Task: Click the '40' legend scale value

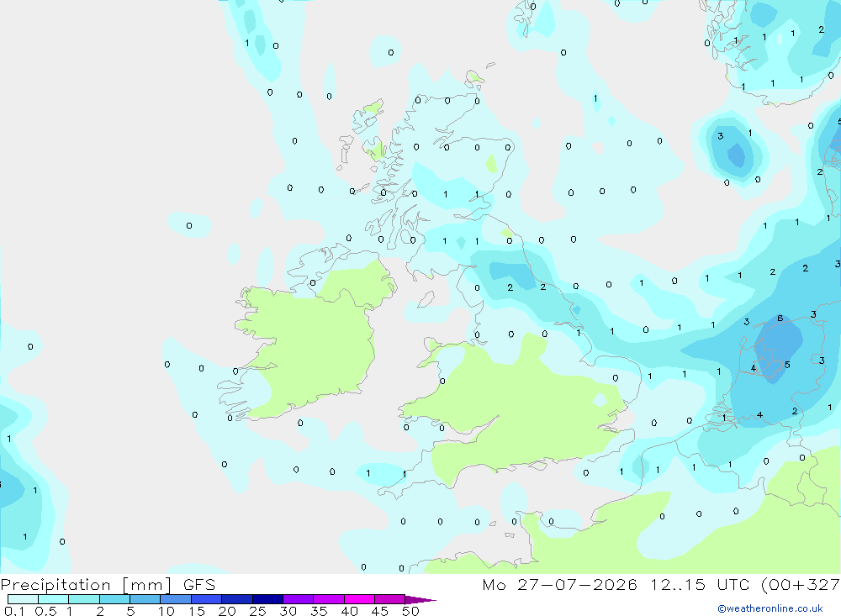Action: [x=349, y=611]
